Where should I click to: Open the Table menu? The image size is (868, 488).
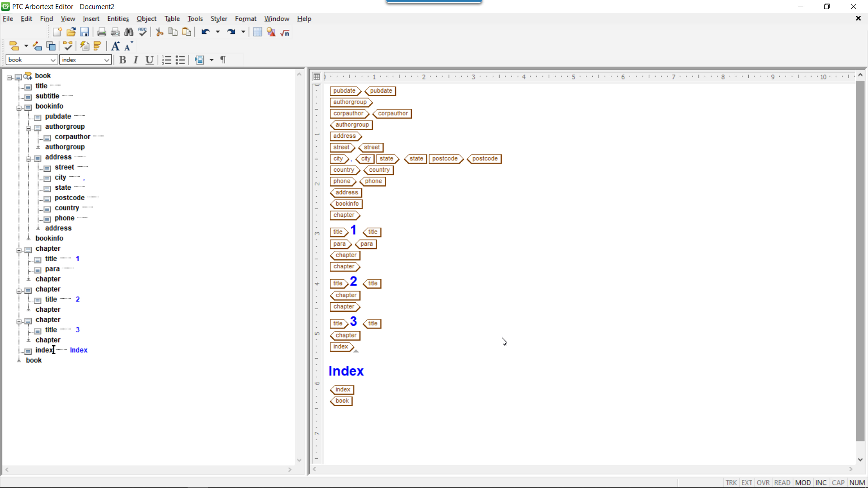(x=172, y=19)
